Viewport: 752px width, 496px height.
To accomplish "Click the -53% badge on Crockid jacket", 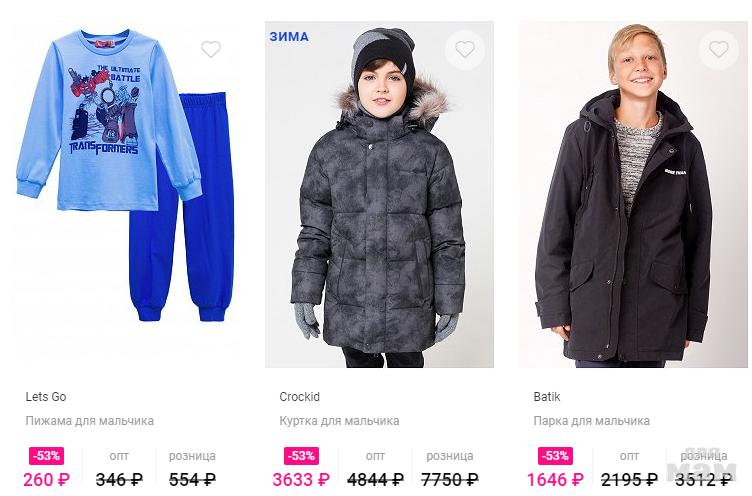I will [x=301, y=456].
